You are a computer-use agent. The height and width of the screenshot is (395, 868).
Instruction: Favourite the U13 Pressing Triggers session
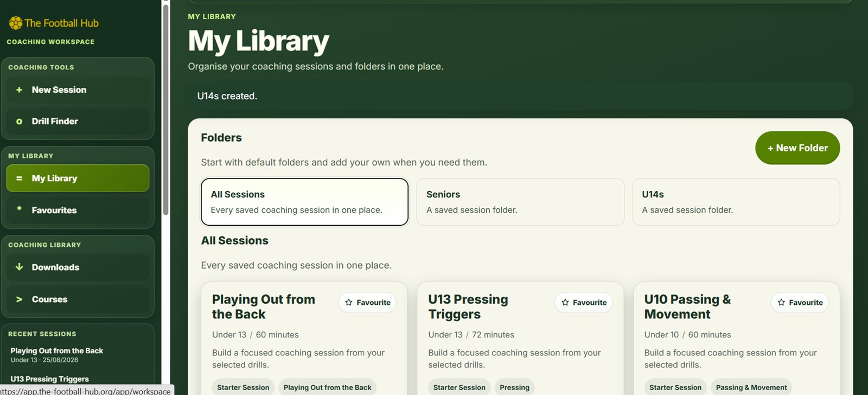click(584, 302)
